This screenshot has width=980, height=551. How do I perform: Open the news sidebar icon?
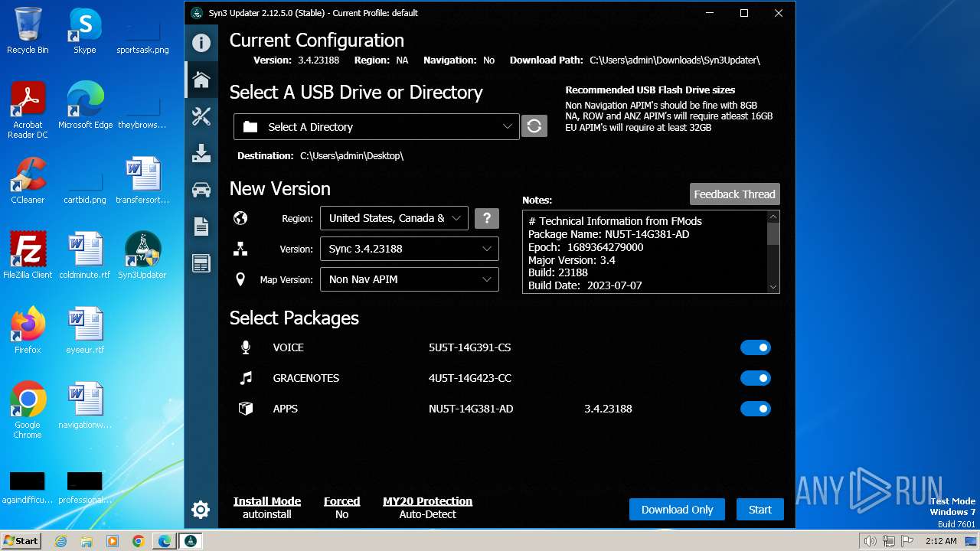(x=201, y=263)
